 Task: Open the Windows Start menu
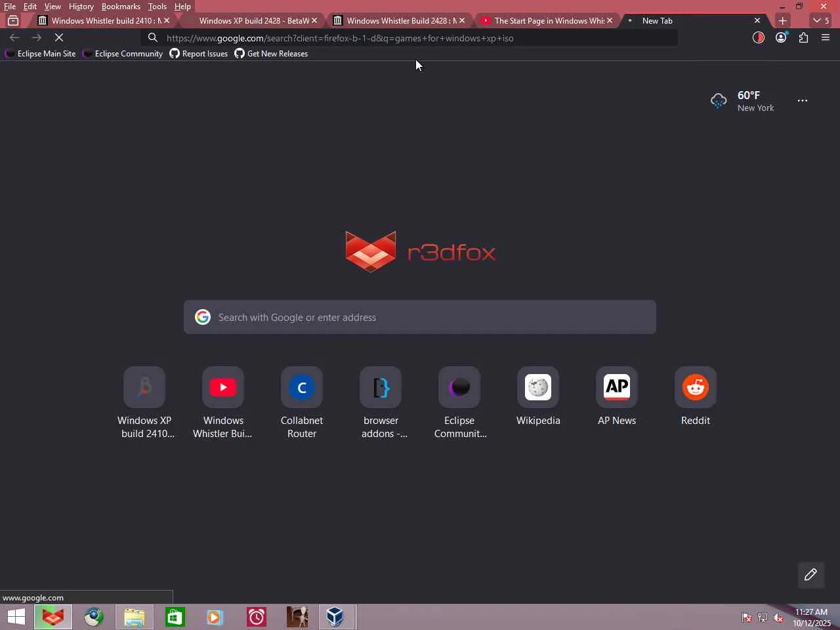click(x=16, y=617)
